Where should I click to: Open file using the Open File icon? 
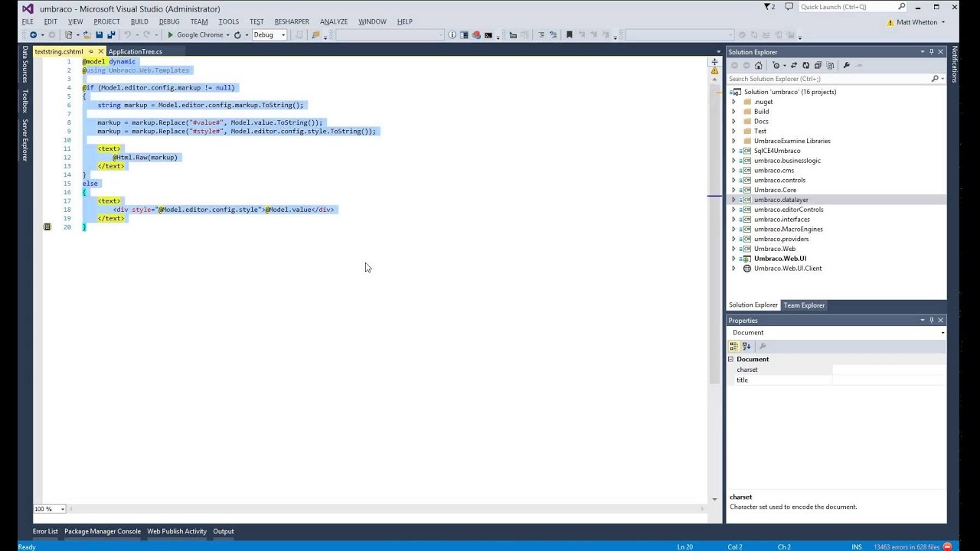pyautogui.click(x=87, y=34)
